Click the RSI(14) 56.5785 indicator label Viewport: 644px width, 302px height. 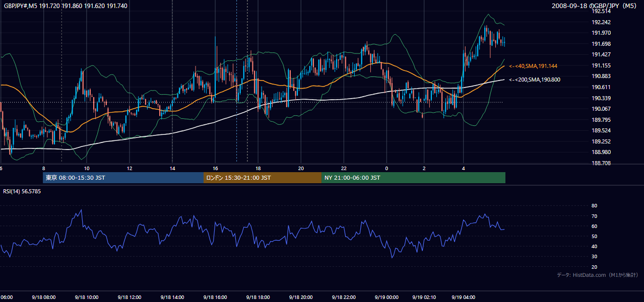tap(22, 191)
